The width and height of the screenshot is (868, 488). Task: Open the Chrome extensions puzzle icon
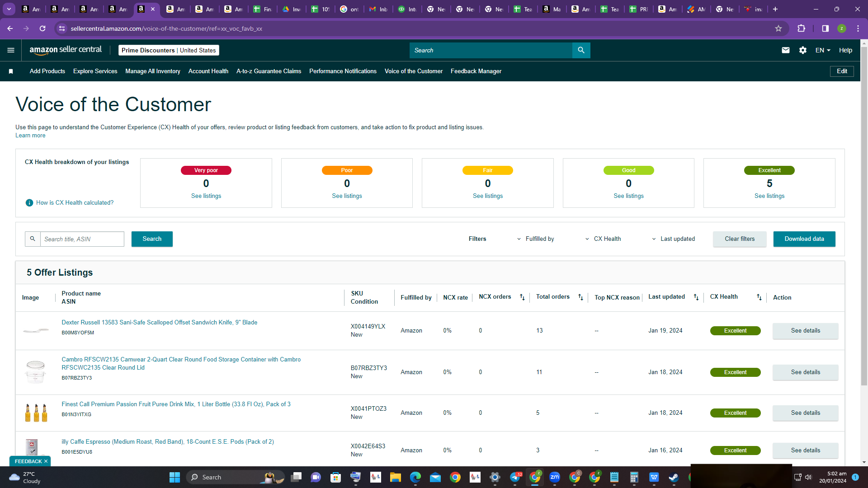pyautogui.click(x=801, y=28)
